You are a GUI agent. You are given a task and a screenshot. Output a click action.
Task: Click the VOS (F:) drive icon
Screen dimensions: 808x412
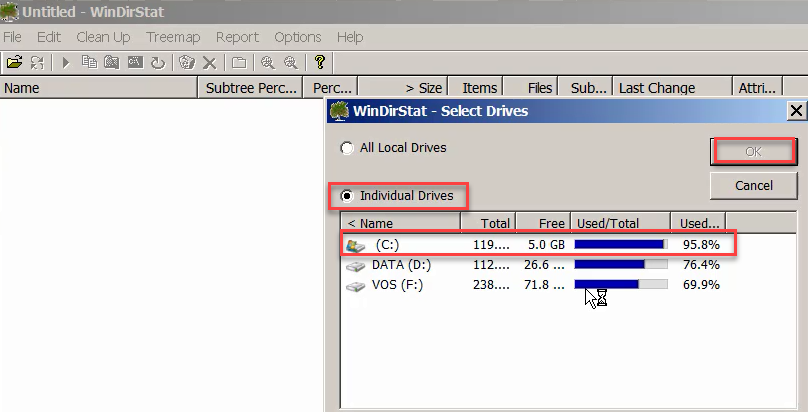[356, 286]
